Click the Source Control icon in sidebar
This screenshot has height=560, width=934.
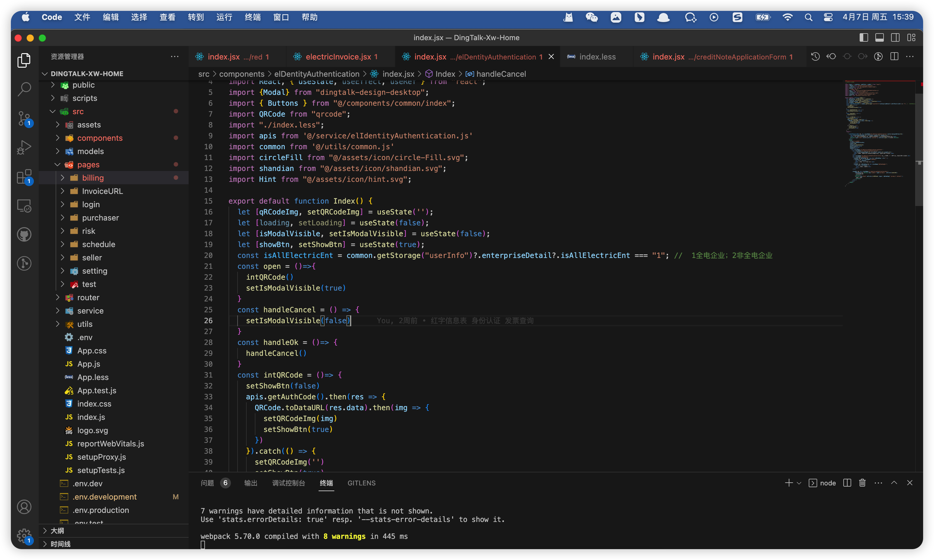click(23, 119)
